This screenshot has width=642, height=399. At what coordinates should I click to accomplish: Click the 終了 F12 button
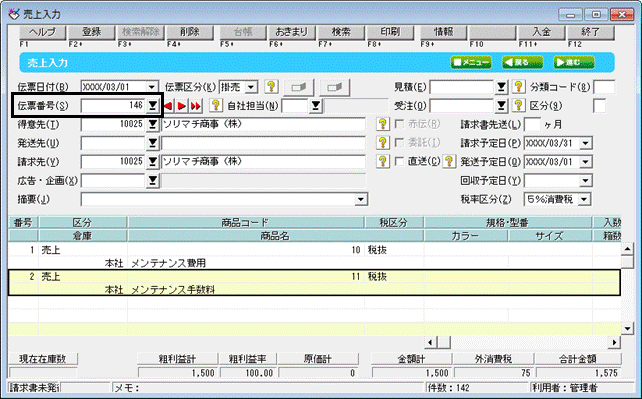point(591,32)
